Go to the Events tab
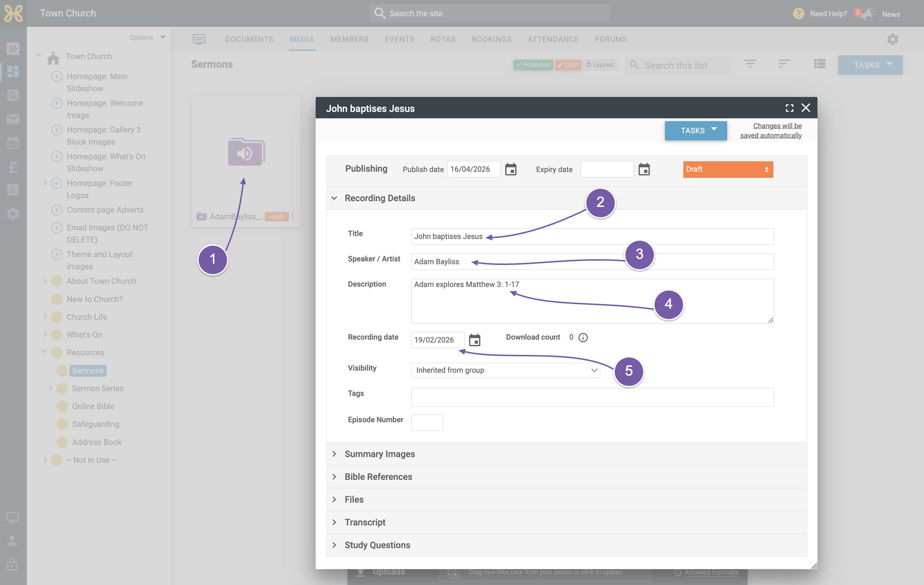Viewport: 924px width, 585px height. (x=399, y=39)
